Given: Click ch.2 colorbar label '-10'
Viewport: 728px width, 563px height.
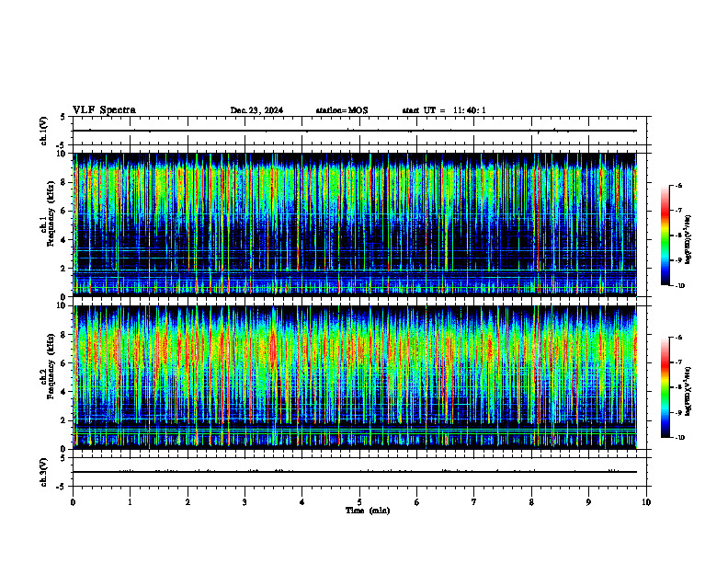Looking at the screenshot, I should [x=679, y=438].
